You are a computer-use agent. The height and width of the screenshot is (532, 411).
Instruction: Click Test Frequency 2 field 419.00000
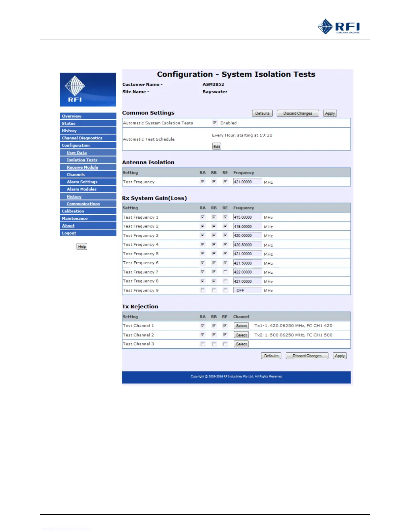247,226
